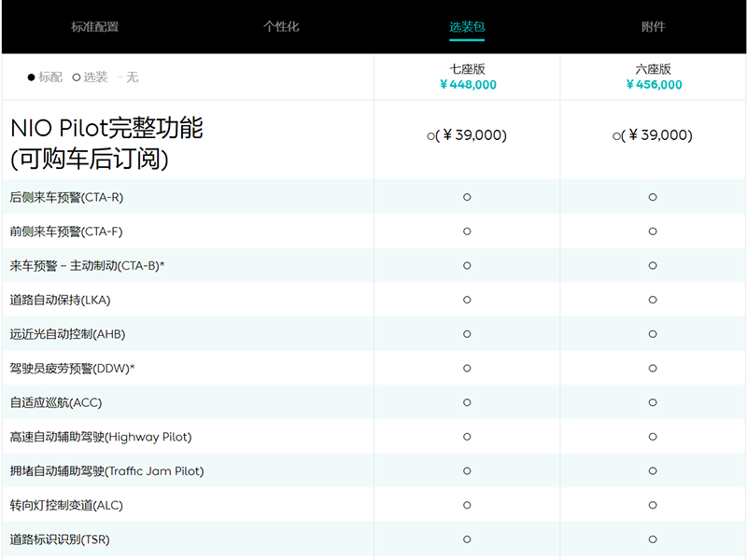Click the ¥456,000 price
The image size is (747, 560).
coord(654,85)
